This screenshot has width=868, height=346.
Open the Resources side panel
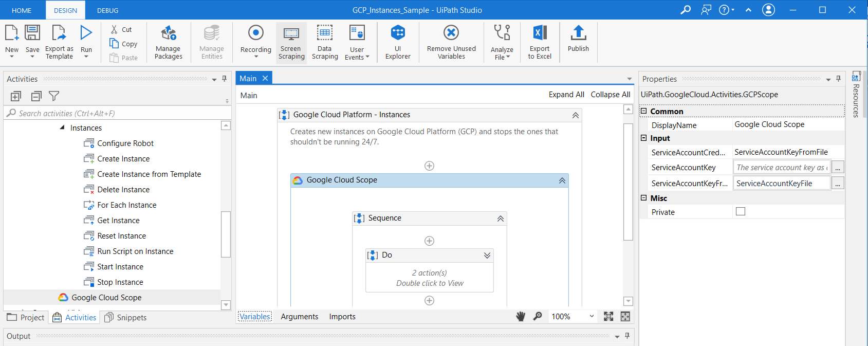(x=856, y=95)
